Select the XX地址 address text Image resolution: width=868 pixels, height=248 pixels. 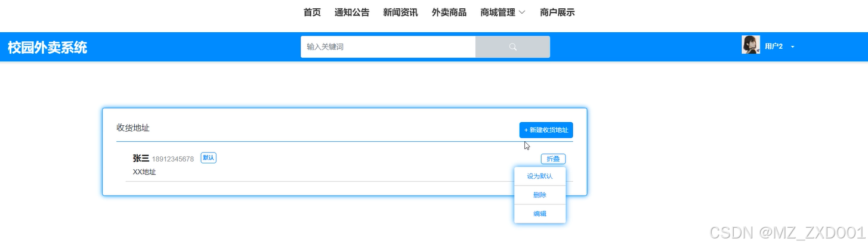point(144,172)
